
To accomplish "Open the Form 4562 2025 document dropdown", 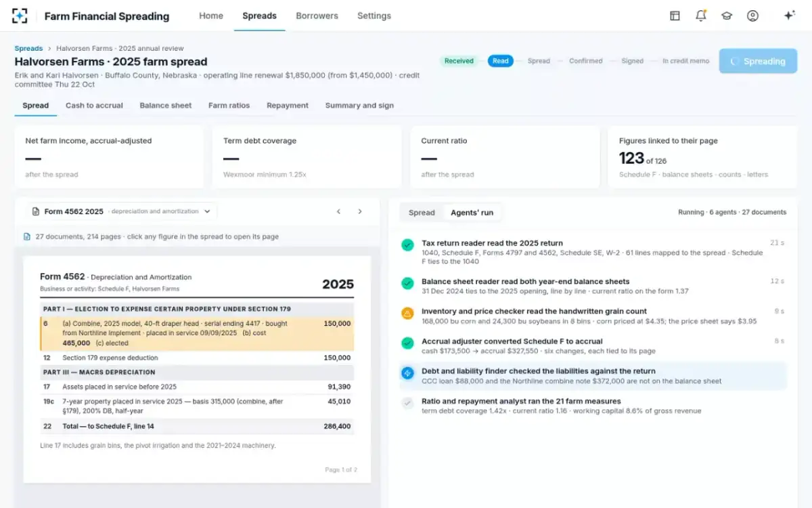I will point(122,211).
